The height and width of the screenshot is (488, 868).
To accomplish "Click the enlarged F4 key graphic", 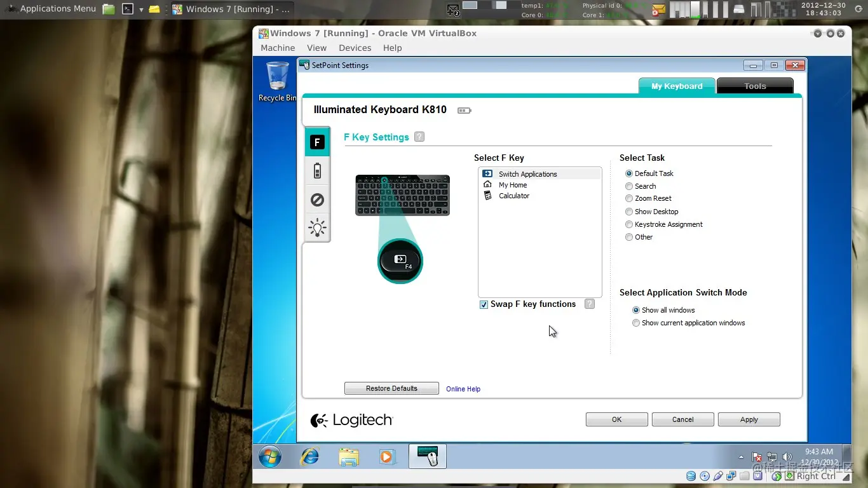I will tap(400, 261).
